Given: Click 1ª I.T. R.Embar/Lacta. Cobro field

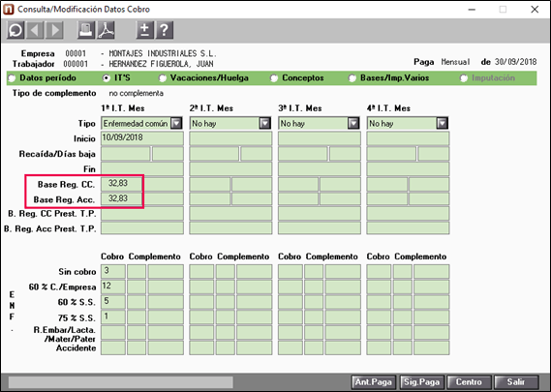Looking at the screenshot, I should [112, 333].
